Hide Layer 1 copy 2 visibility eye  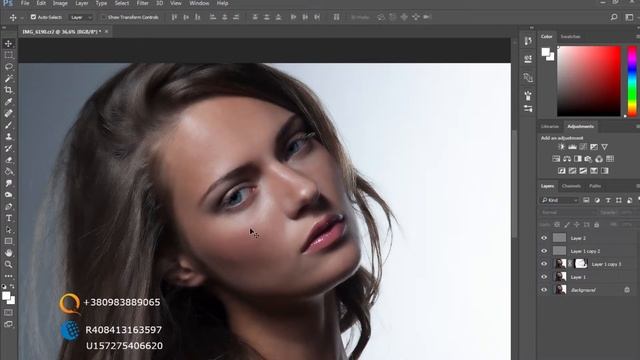(544, 251)
